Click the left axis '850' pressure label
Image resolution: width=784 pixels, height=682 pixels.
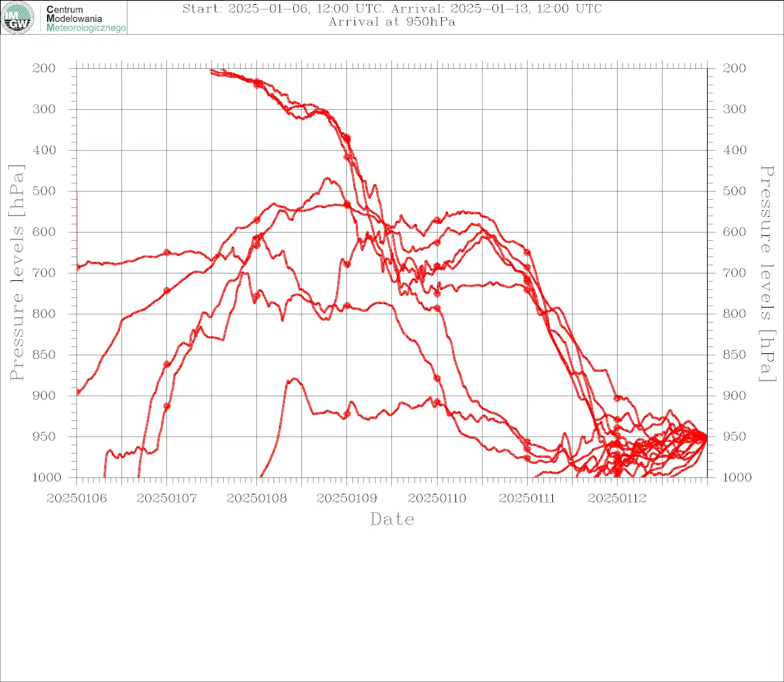coord(44,355)
